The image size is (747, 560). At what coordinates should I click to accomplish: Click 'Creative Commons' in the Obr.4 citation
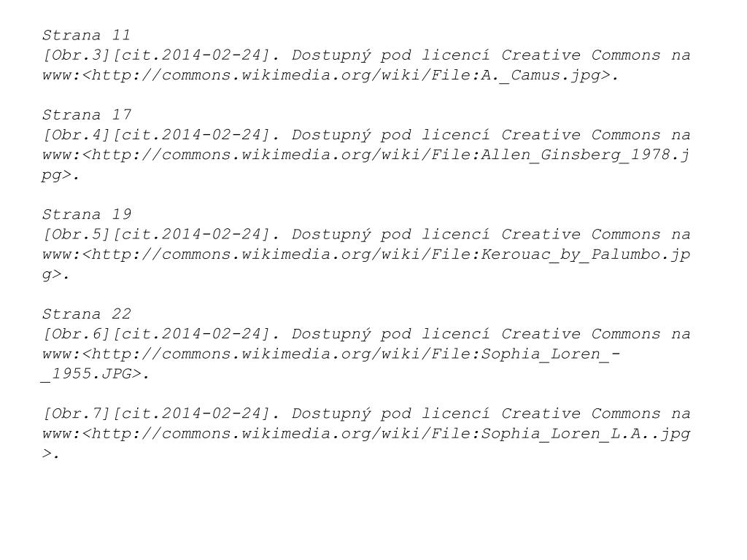click(581, 135)
